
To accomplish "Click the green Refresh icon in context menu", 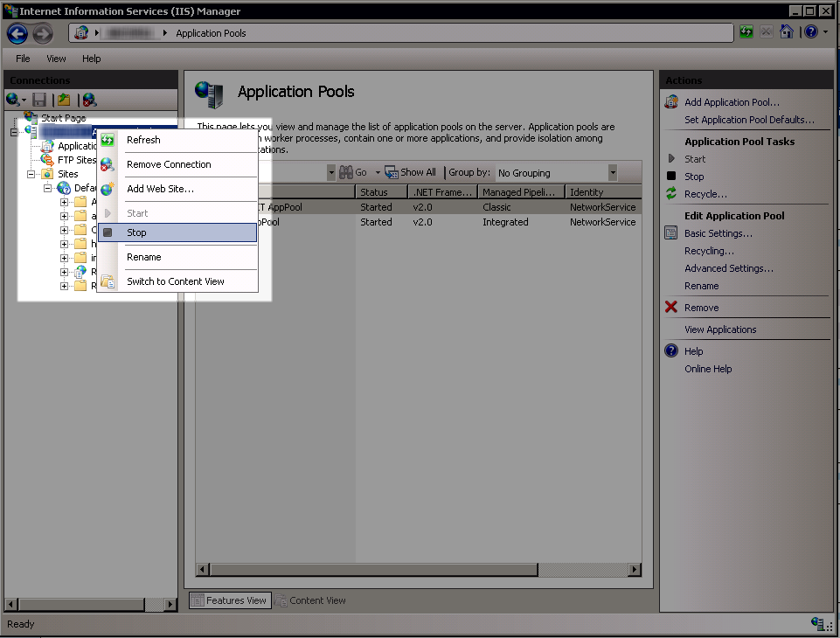I will click(x=108, y=141).
